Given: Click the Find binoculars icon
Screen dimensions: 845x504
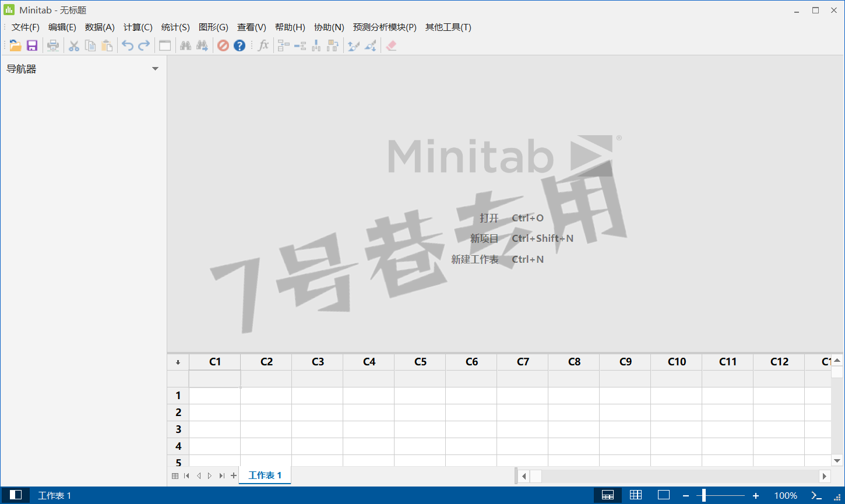Looking at the screenshot, I should pyautogui.click(x=186, y=45).
